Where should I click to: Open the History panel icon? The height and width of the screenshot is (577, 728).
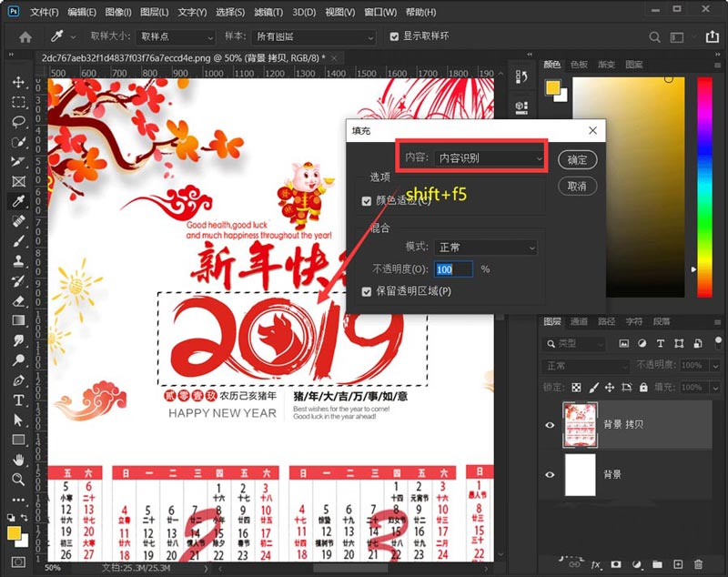tap(521, 76)
